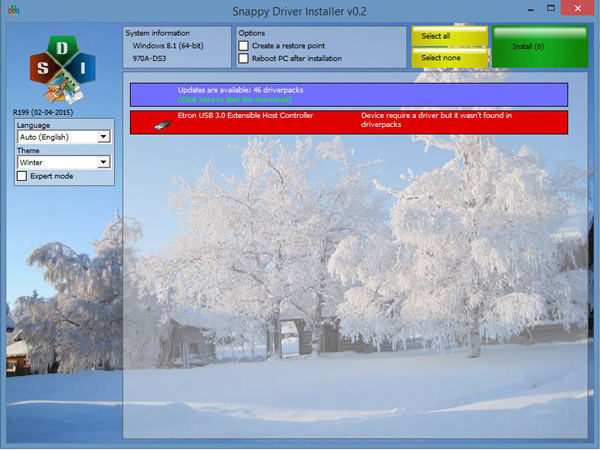Click the 970A-DS3 motherboard label
Image resolution: width=600 pixels, height=450 pixels.
149,58
